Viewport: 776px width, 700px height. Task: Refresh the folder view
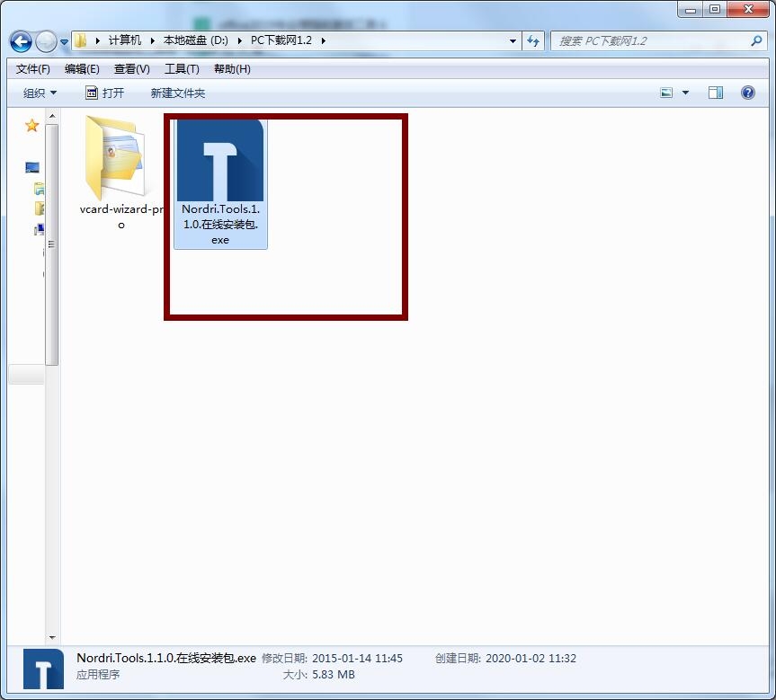point(533,40)
